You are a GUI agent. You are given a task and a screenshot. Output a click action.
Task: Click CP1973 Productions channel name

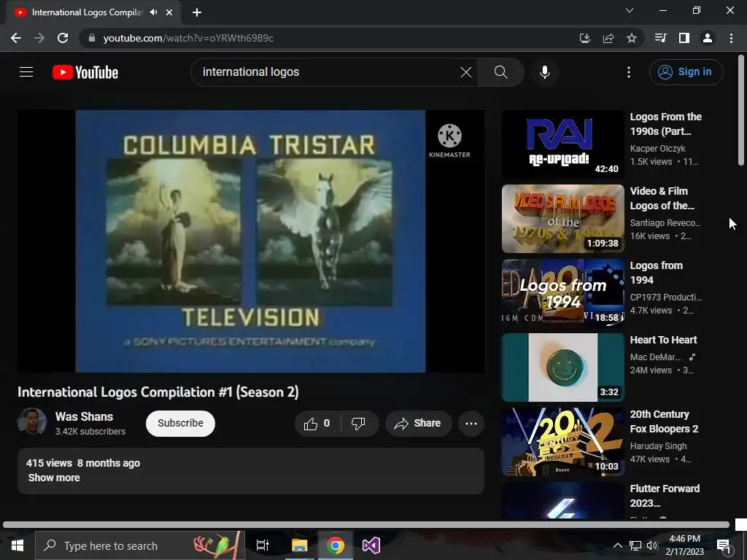(665, 297)
